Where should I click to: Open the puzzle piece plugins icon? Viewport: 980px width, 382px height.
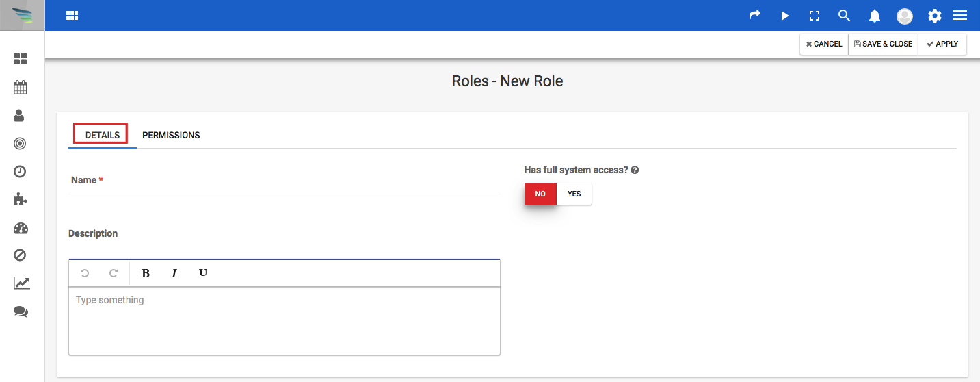(21, 199)
